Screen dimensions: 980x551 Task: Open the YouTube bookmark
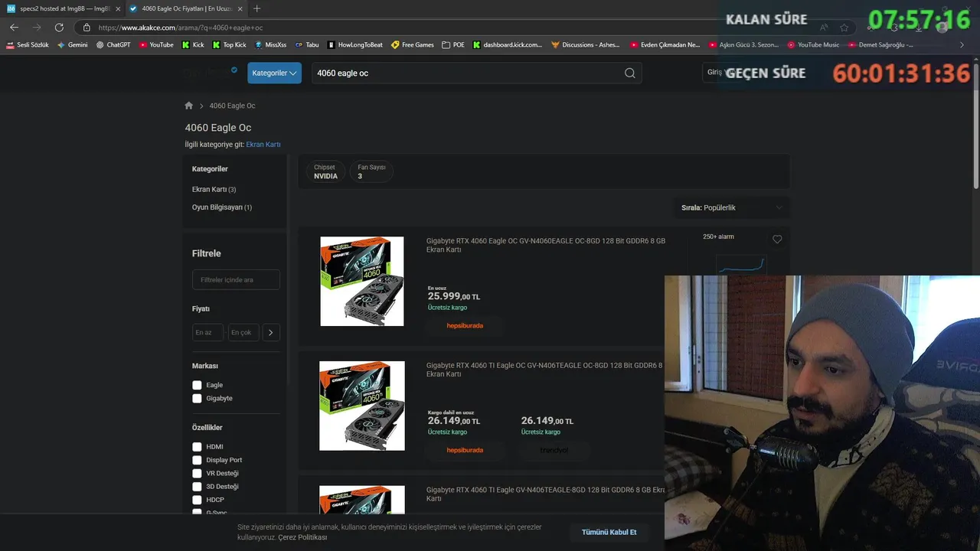pos(156,45)
